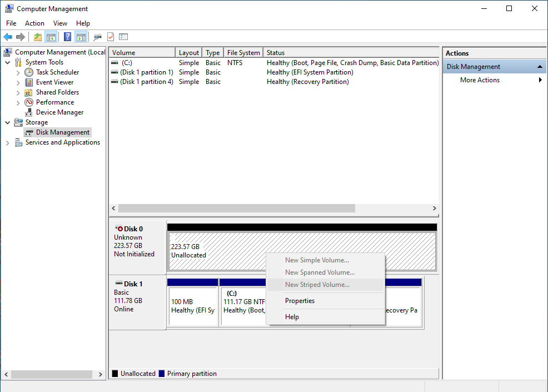Click the Task Scheduler clock icon

29,72
